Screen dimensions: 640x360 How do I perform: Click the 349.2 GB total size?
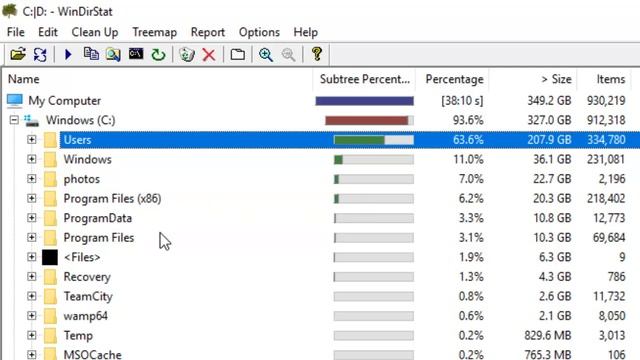(549, 100)
